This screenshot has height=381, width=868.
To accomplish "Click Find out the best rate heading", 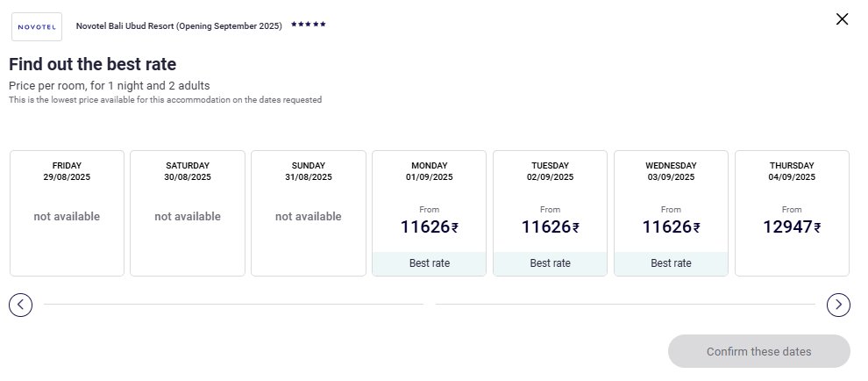I will coord(92,64).
